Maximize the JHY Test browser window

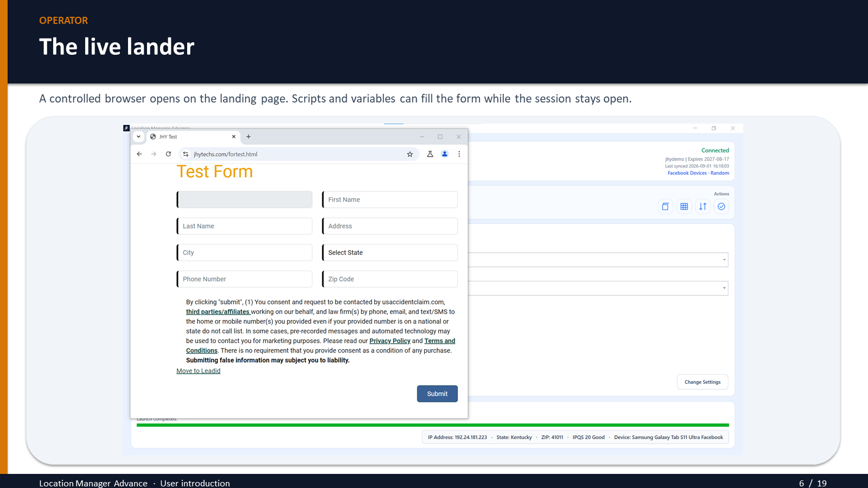pyautogui.click(x=440, y=137)
